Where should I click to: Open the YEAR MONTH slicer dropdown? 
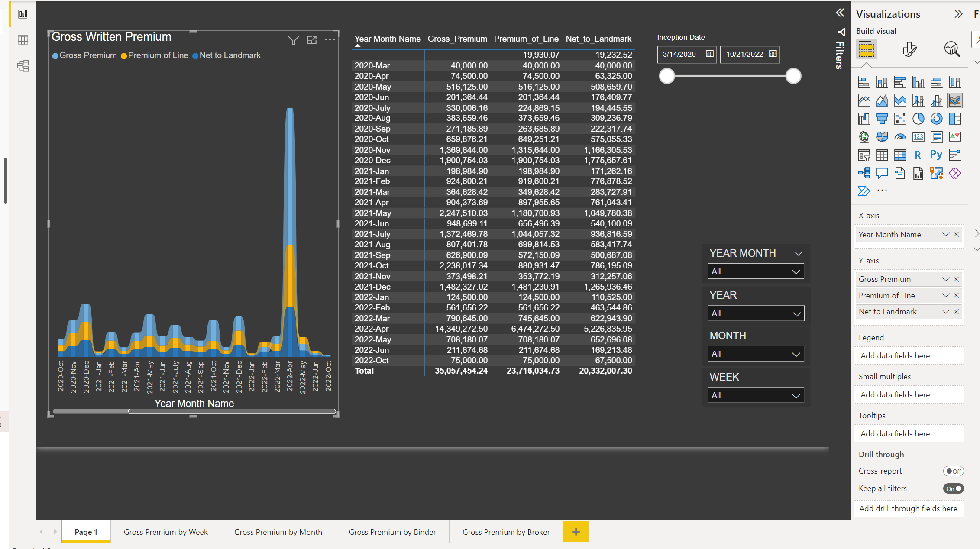click(796, 271)
